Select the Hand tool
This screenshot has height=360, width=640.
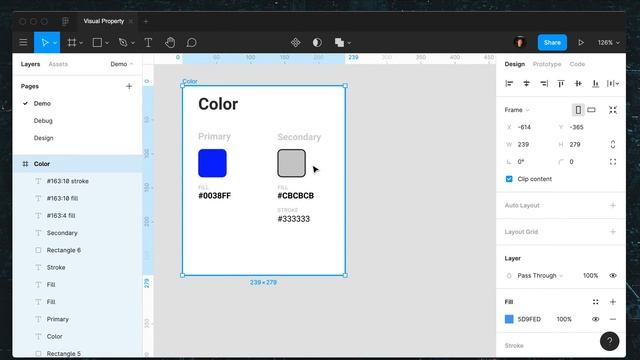(x=170, y=42)
